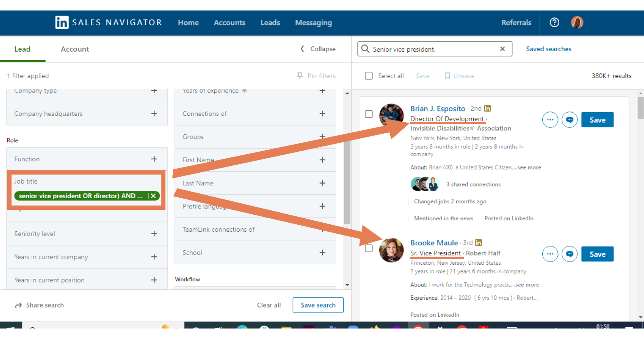Click filter panel scroll down arrow

point(347,285)
